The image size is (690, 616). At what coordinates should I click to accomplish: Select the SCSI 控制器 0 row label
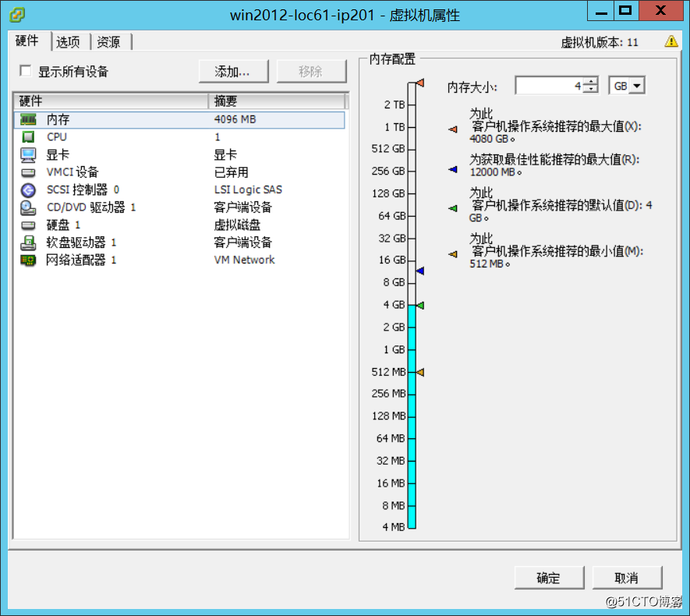[83, 189]
